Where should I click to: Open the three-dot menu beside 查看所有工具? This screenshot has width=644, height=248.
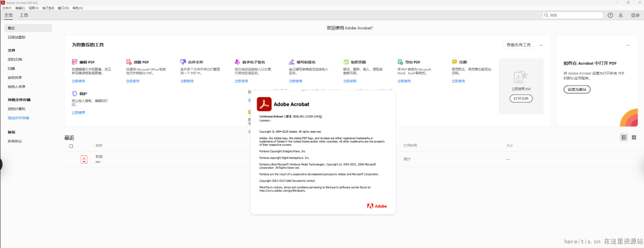541,45
